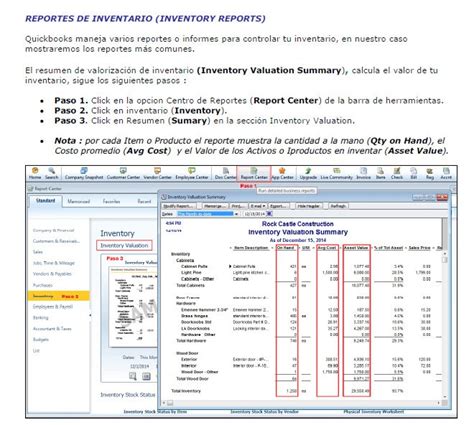Select Banking report category in sidebar
The height and width of the screenshot is (425, 474).
(x=41, y=318)
